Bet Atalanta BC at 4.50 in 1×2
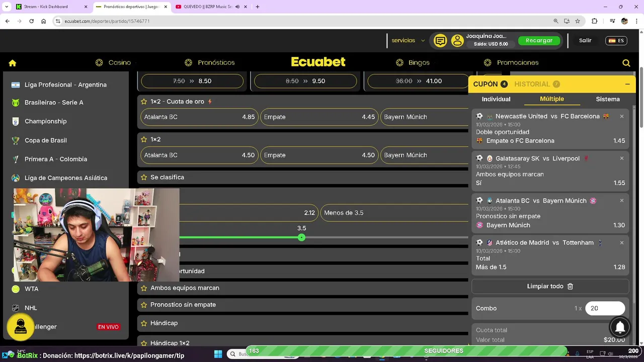Viewport: 644px width, 362px height. pos(199,155)
